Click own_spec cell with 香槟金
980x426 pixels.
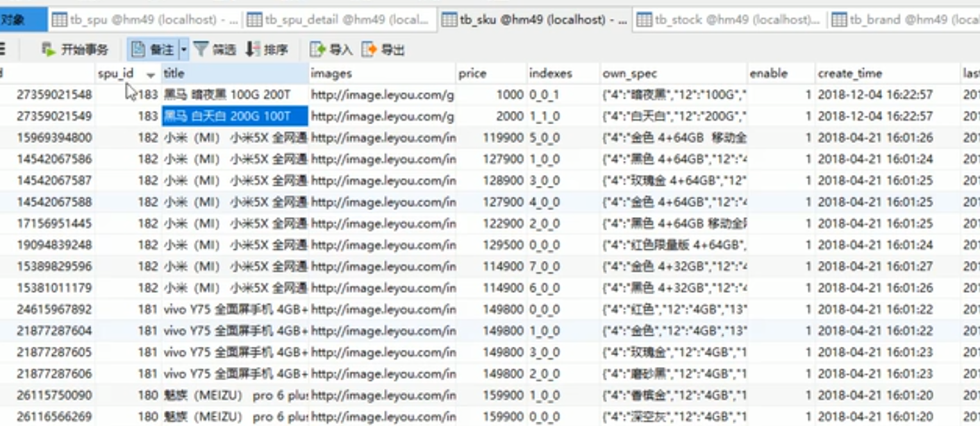674,395
